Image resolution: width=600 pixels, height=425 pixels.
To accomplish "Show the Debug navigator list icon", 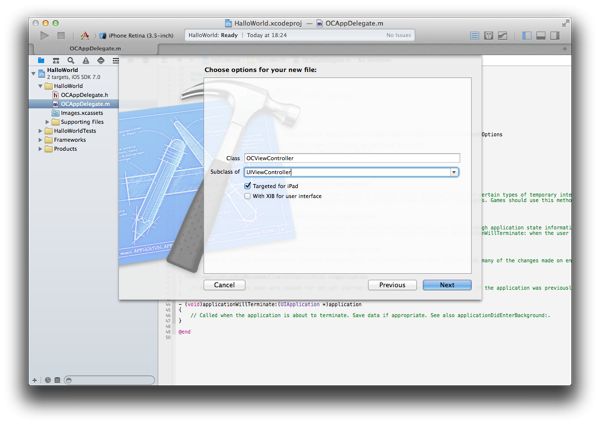I will coord(115,60).
